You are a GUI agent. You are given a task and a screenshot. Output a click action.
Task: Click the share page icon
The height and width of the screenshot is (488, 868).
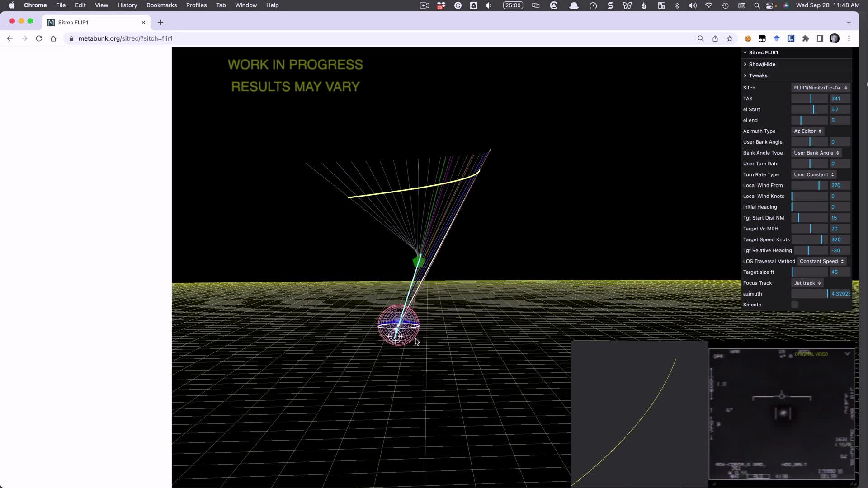[x=715, y=38]
